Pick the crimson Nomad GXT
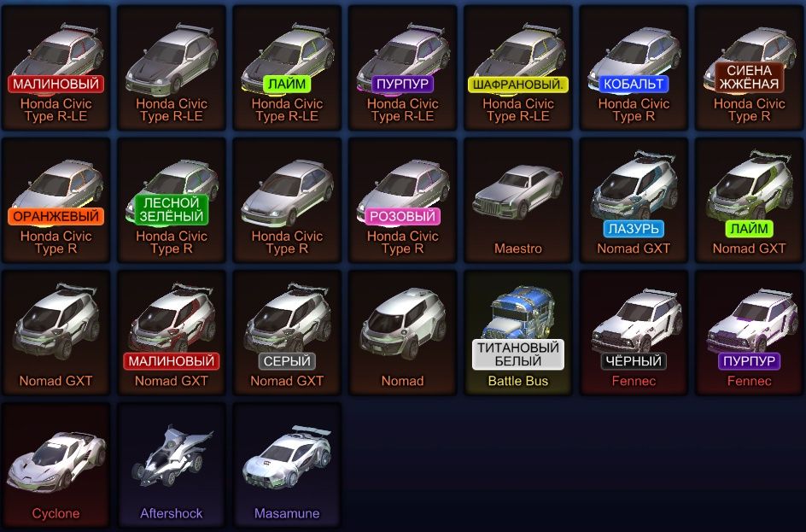The height and width of the screenshot is (532, 806). 171,333
